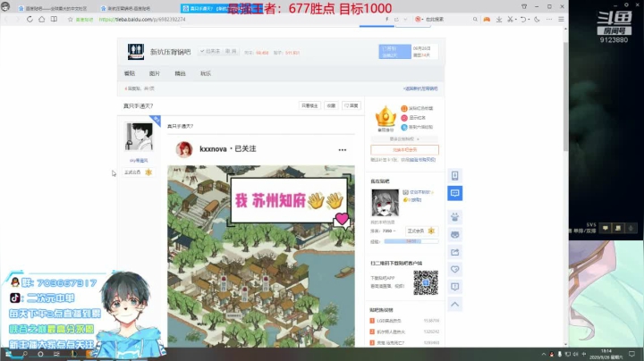Click the taskbar clock showing 18:14

coord(606,354)
